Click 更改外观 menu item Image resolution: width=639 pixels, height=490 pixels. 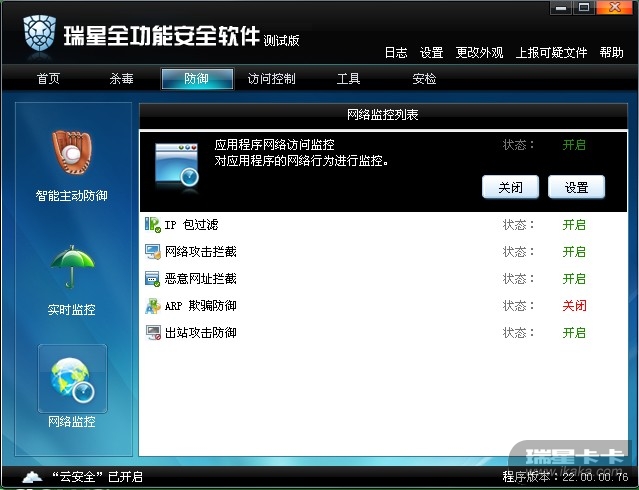point(479,53)
